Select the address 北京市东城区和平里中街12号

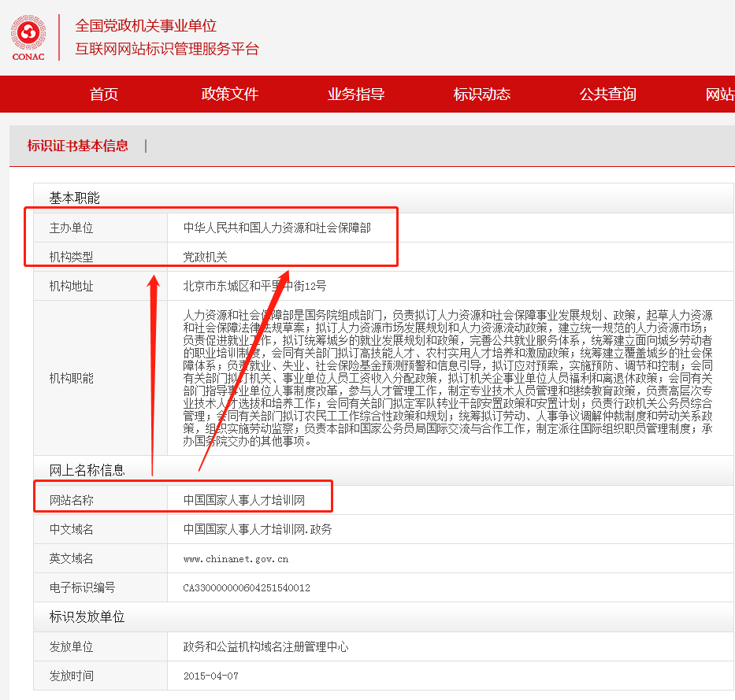(254, 286)
